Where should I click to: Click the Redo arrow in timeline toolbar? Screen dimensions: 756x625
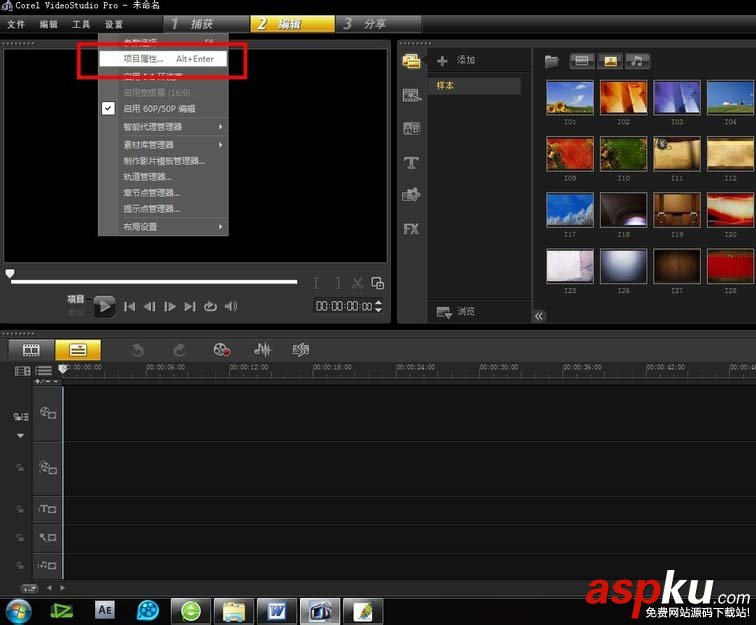179,350
